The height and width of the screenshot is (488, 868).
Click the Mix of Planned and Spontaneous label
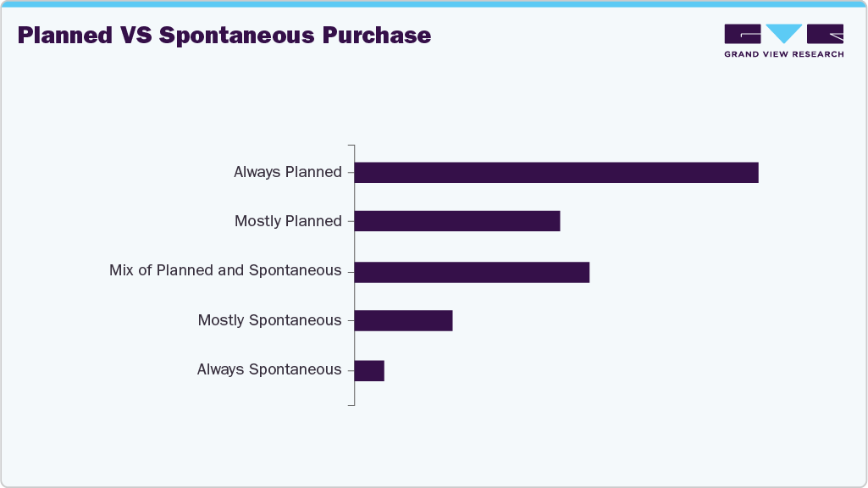point(225,271)
